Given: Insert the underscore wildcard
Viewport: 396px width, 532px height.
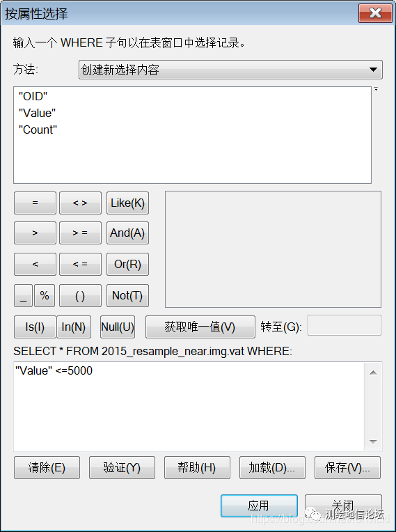Looking at the screenshot, I should [23, 295].
